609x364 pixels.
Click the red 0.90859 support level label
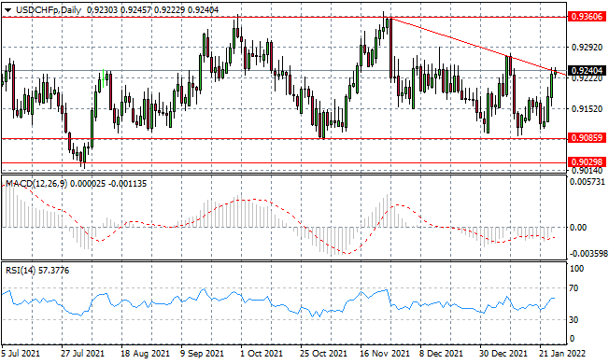pos(587,138)
